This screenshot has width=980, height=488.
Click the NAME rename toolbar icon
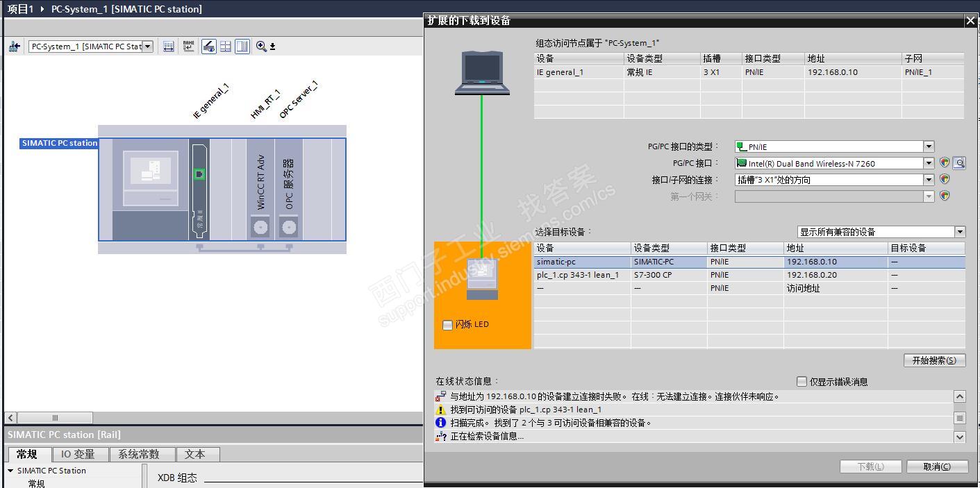[x=188, y=47]
